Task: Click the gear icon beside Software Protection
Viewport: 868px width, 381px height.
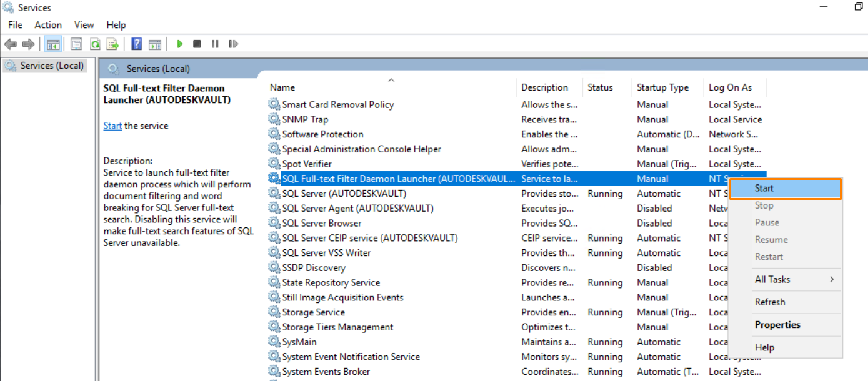Action: tap(274, 134)
